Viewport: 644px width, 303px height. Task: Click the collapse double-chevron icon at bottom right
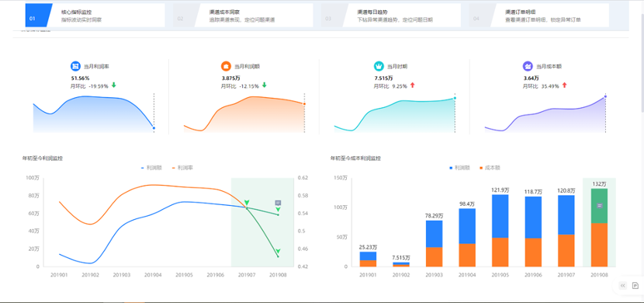(622, 286)
